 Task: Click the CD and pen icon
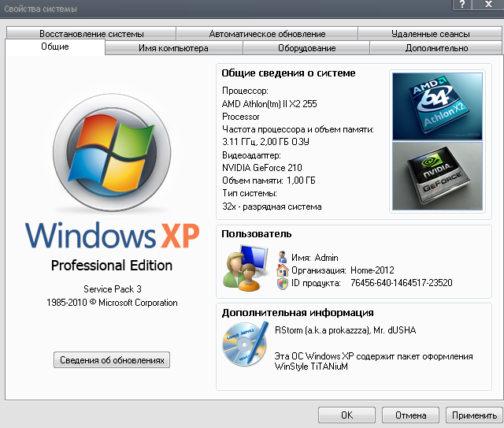coord(246,344)
